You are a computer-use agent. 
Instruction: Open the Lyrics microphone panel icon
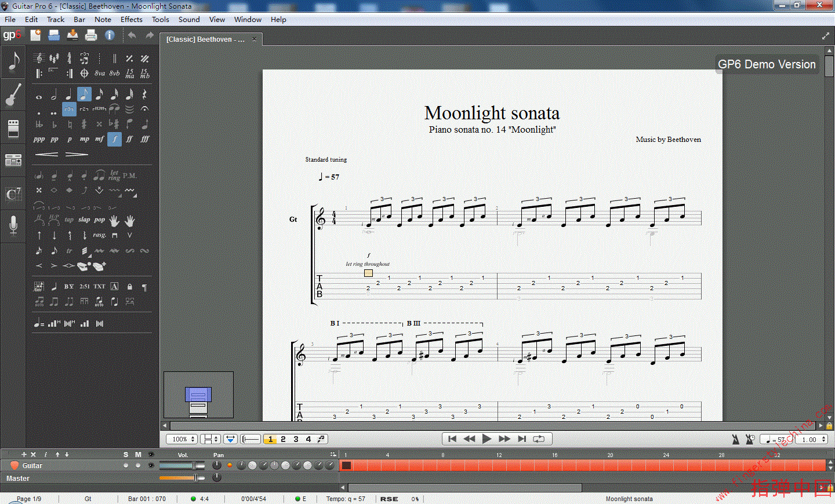coord(13,225)
